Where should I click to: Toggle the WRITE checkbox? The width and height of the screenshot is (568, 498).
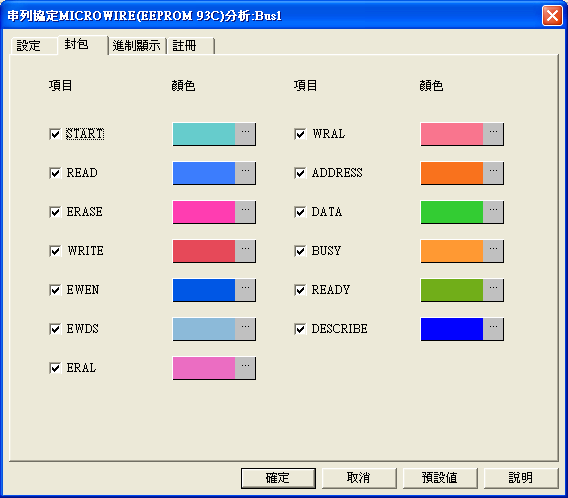(55, 251)
